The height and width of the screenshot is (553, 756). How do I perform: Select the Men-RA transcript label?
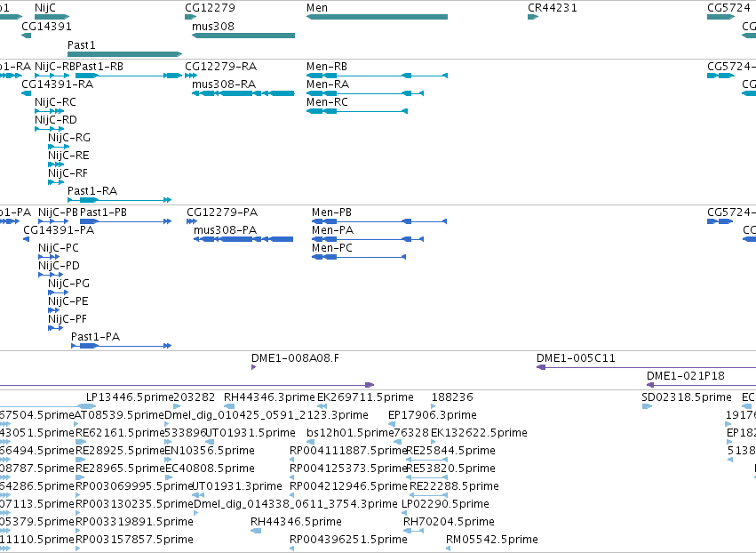(328, 84)
